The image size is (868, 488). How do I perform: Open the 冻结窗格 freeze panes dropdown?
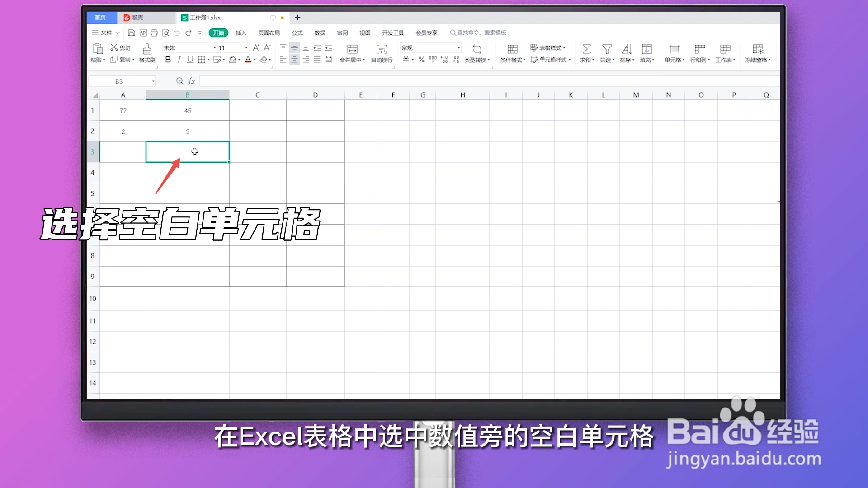(757, 53)
